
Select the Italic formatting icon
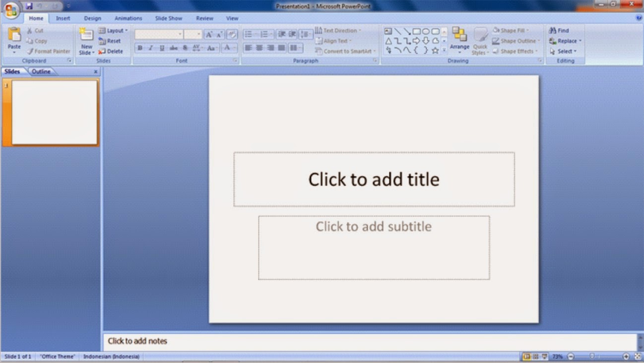(x=151, y=48)
